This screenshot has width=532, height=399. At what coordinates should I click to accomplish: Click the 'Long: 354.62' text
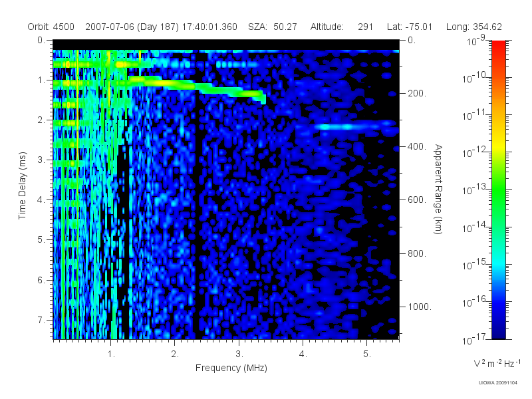[473, 27]
